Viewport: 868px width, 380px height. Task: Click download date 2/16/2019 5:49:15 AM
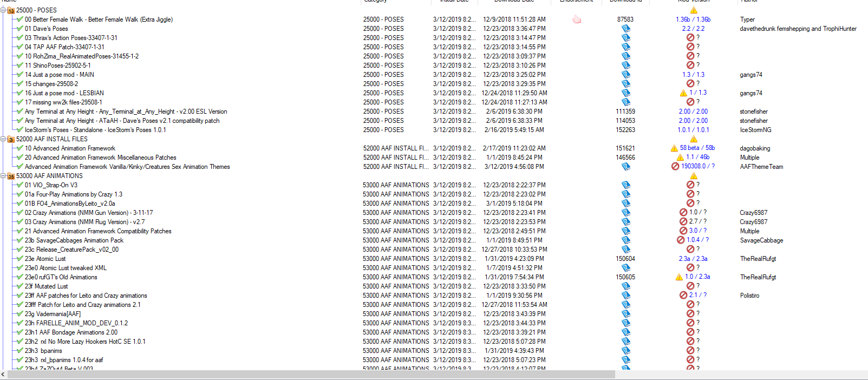[x=514, y=130]
